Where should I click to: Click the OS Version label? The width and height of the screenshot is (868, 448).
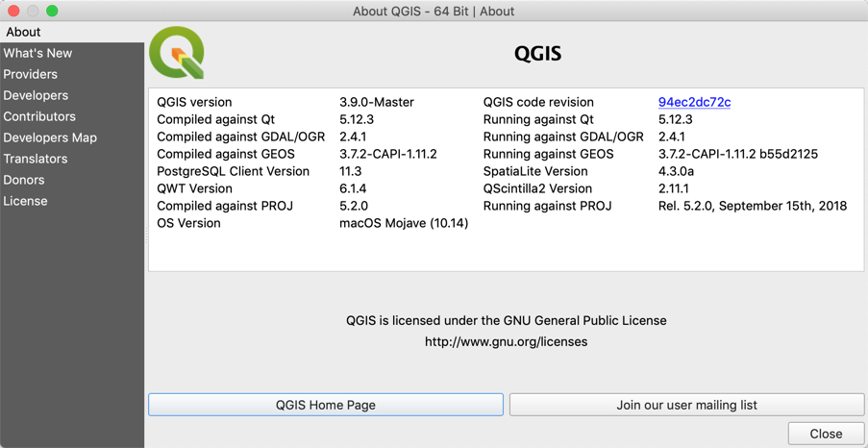point(188,223)
